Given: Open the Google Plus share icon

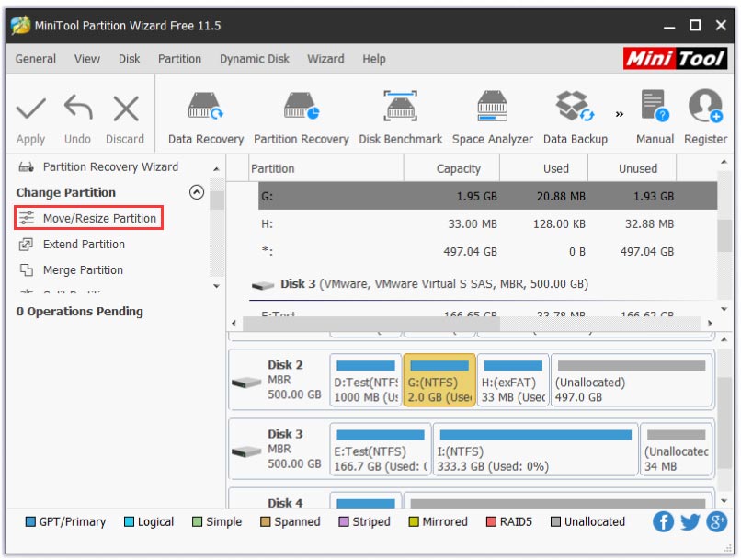Looking at the screenshot, I should (716, 521).
